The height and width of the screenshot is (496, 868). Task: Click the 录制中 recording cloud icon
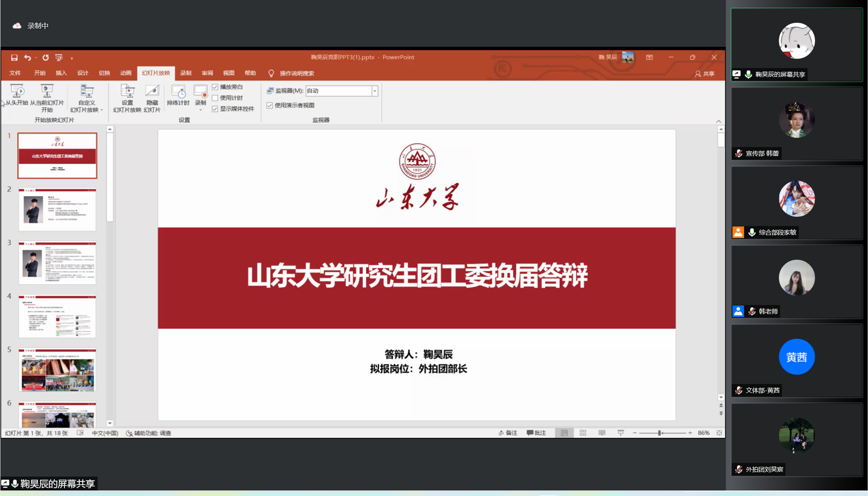tap(17, 26)
